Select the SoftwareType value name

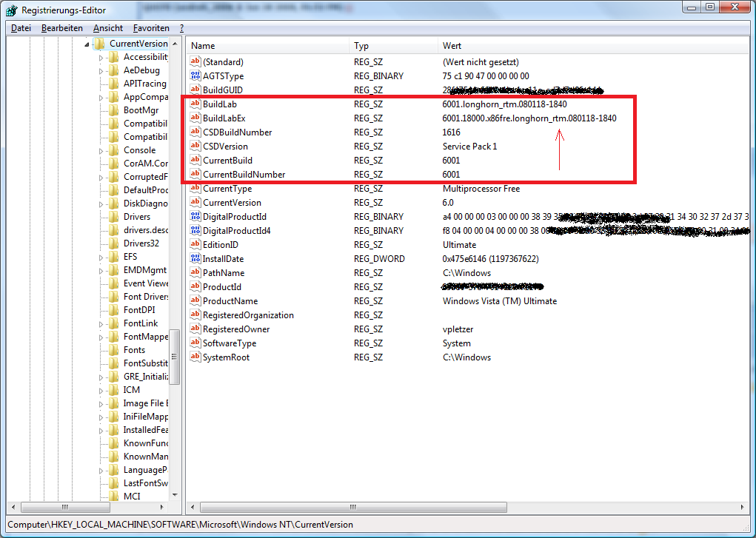[x=230, y=343]
